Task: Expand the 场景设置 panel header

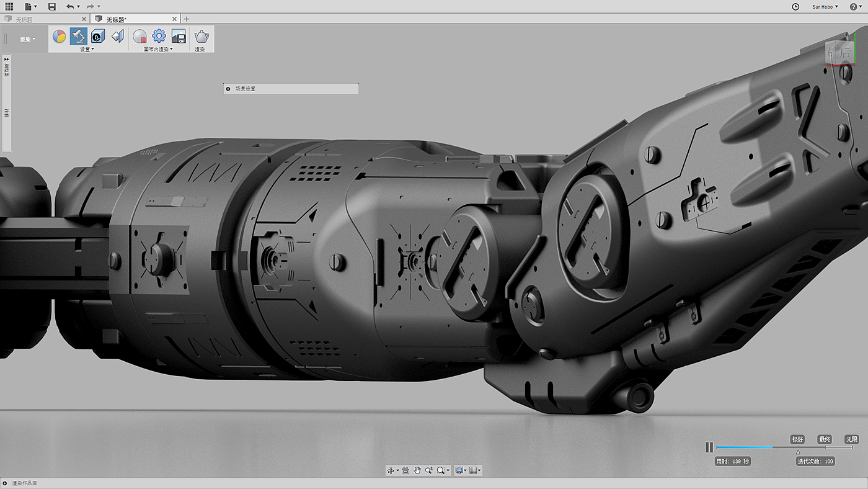Action: click(x=291, y=89)
